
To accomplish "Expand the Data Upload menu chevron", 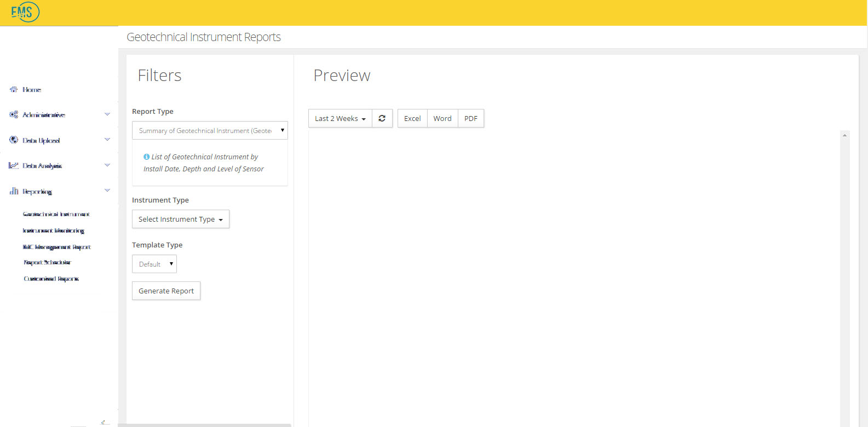I will [x=107, y=140].
